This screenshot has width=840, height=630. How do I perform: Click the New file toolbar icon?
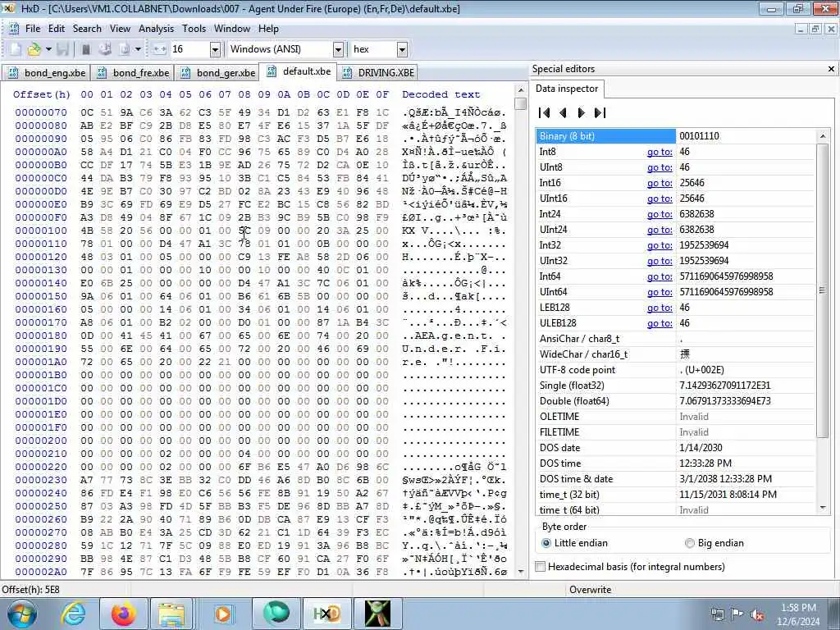(16, 49)
